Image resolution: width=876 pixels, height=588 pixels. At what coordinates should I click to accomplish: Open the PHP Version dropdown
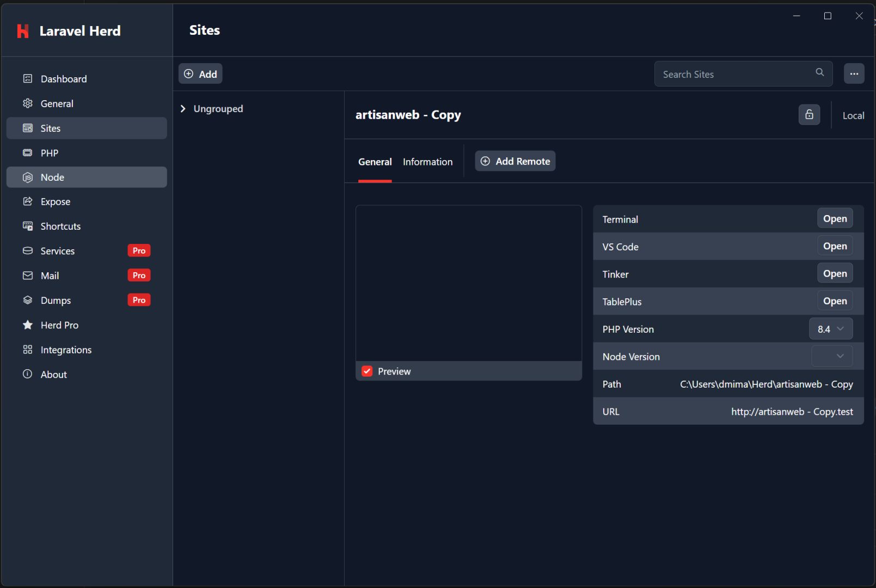pos(831,329)
